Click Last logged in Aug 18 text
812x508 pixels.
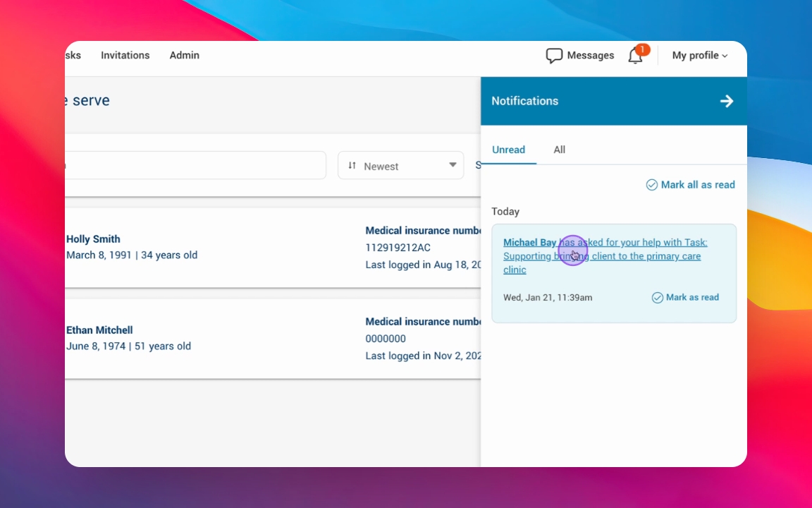pyautogui.click(x=423, y=265)
